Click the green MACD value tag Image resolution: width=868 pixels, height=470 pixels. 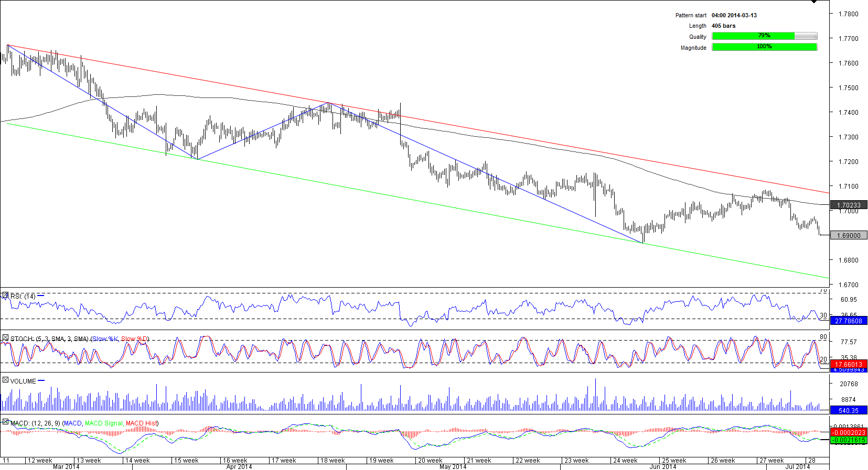tap(848, 440)
